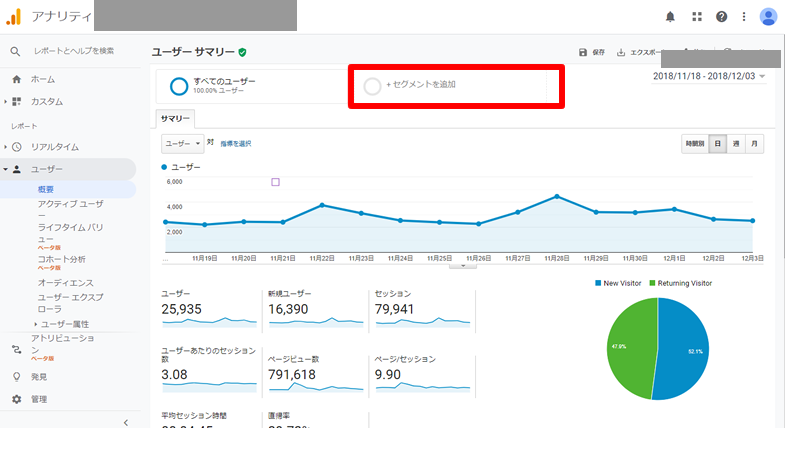
Task: Expand the ユーザー属性 subsection
Action: [x=36, y=324]
